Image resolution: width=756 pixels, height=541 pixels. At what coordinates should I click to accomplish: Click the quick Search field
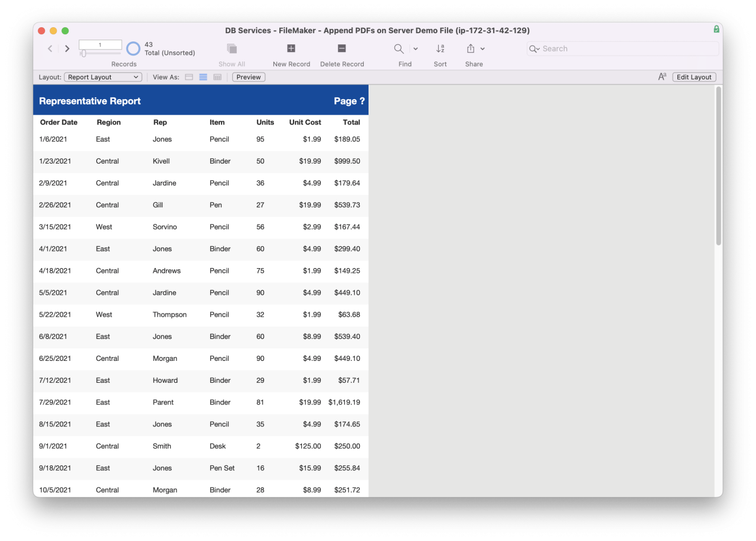pyautogui.click(x=623, y=48)
